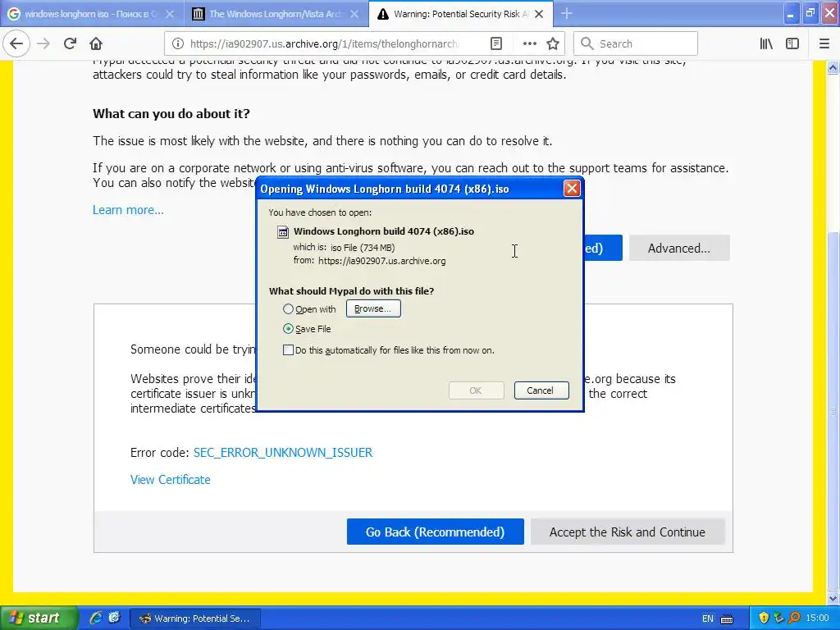The width and height of the screenshot is (840, 630).
Task: Click the forward navigation arrow
Action: 44,44
